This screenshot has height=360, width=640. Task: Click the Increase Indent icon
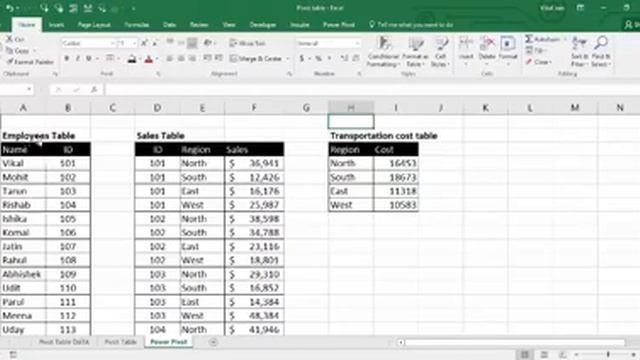point(218,58)
